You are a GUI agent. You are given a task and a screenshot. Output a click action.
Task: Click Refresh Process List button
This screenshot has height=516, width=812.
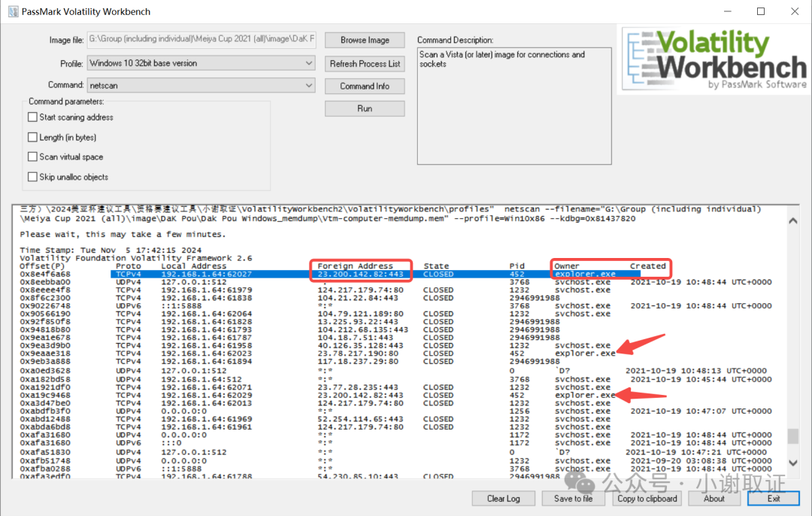pyautogui.click(x=365, y=64)
